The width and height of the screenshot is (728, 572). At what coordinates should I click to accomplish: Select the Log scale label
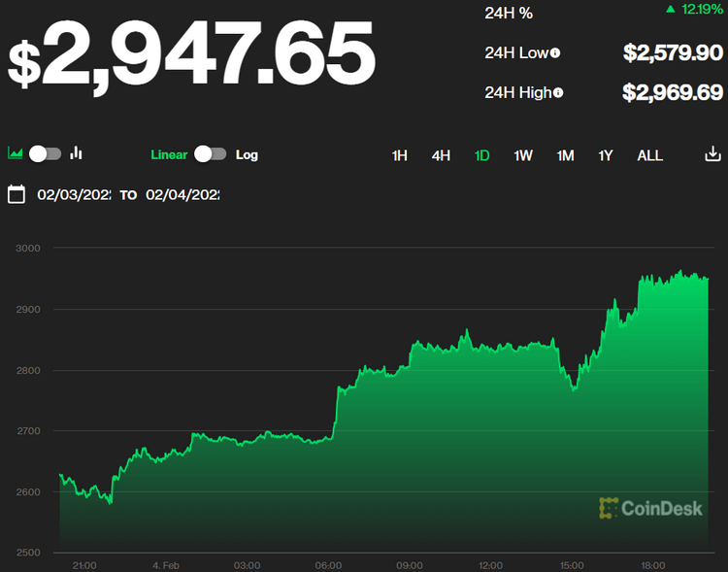pyautogui.click(x=247, y=154)
